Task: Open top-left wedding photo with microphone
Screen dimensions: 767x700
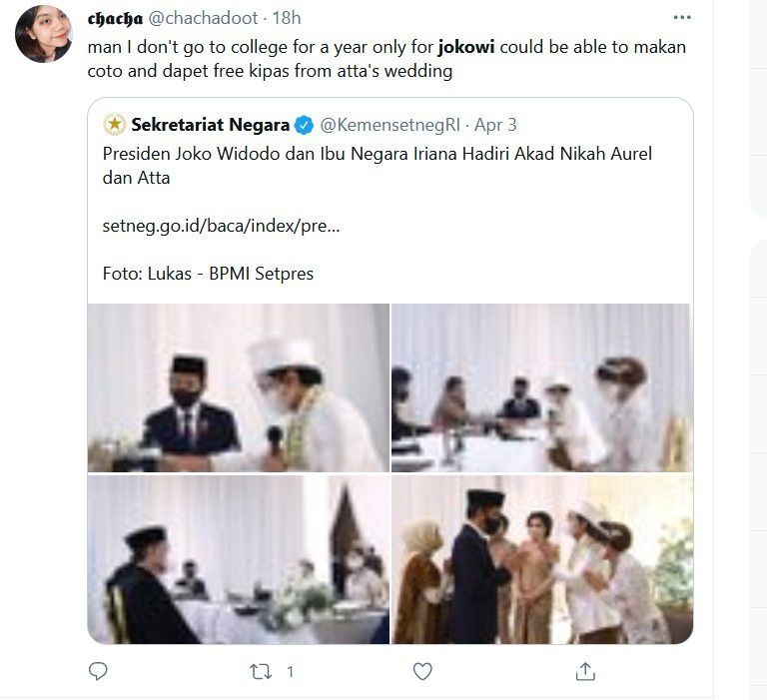Action: point(239,387)
